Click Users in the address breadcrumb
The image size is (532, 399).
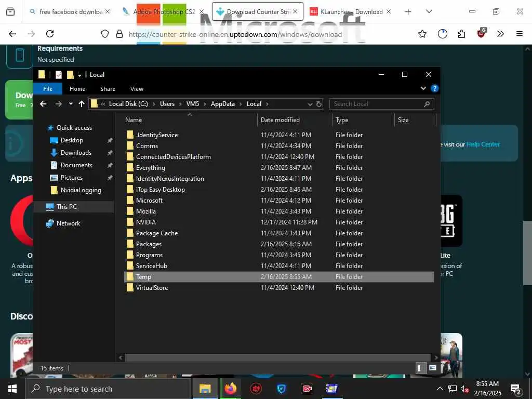coord(167,104)
